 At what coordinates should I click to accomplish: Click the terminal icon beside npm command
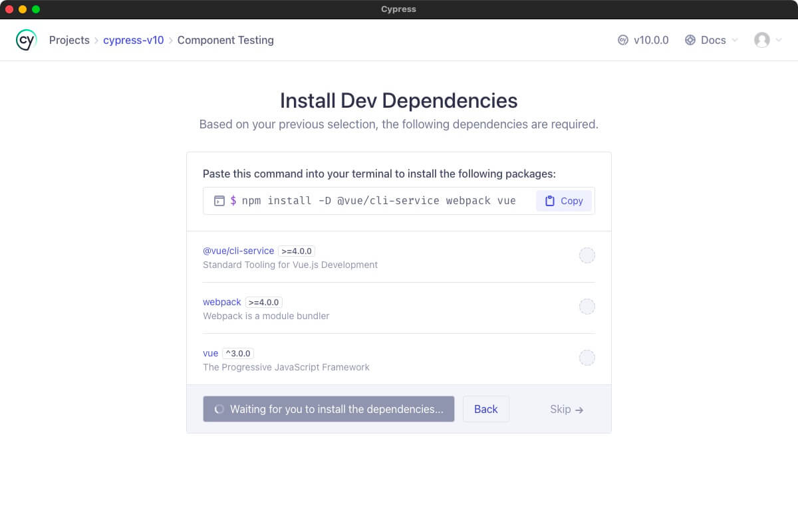(219, 201)
